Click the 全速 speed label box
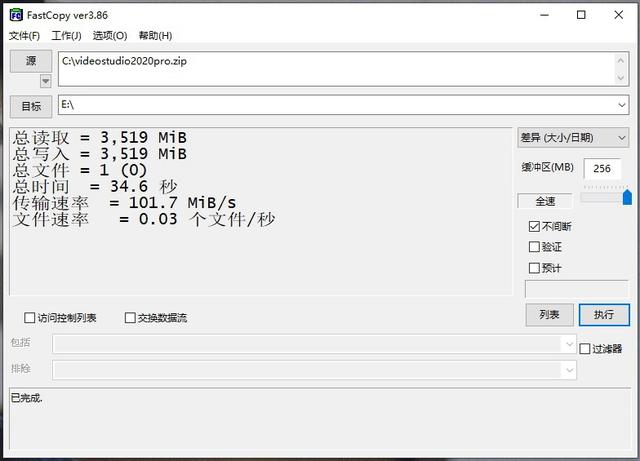 [x=545, y=201]
